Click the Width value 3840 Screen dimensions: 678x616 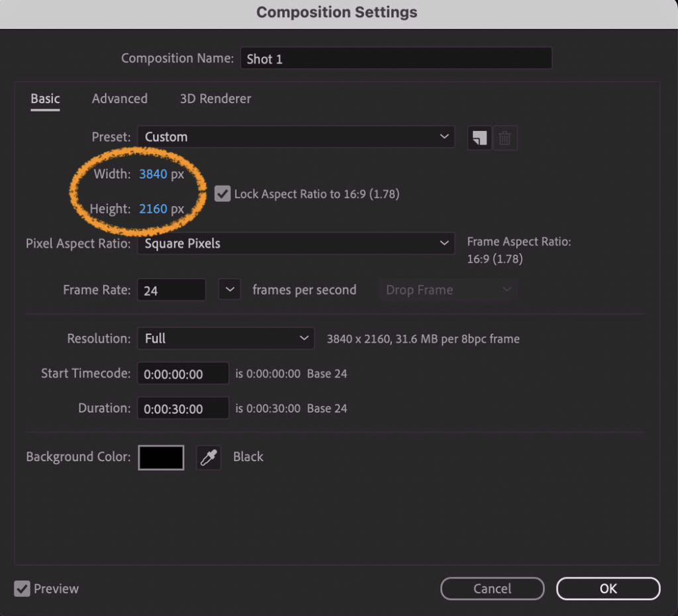(153, 174)
